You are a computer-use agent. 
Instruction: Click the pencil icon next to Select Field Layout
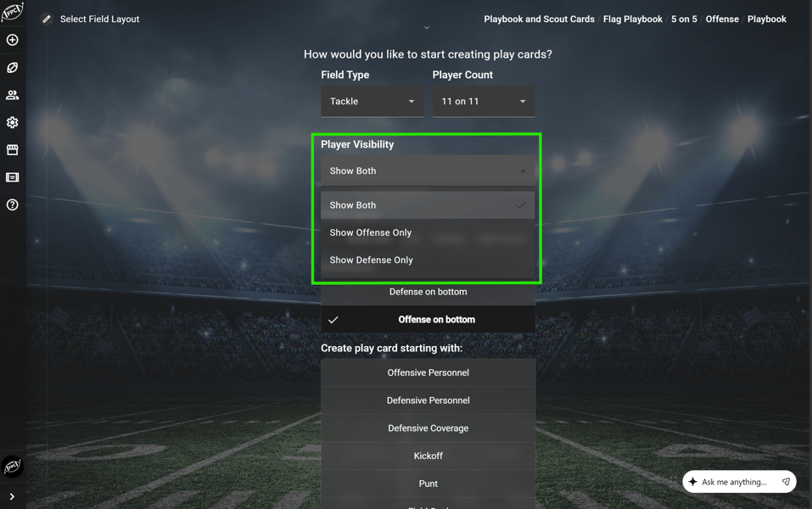click(x=47, y=19)
